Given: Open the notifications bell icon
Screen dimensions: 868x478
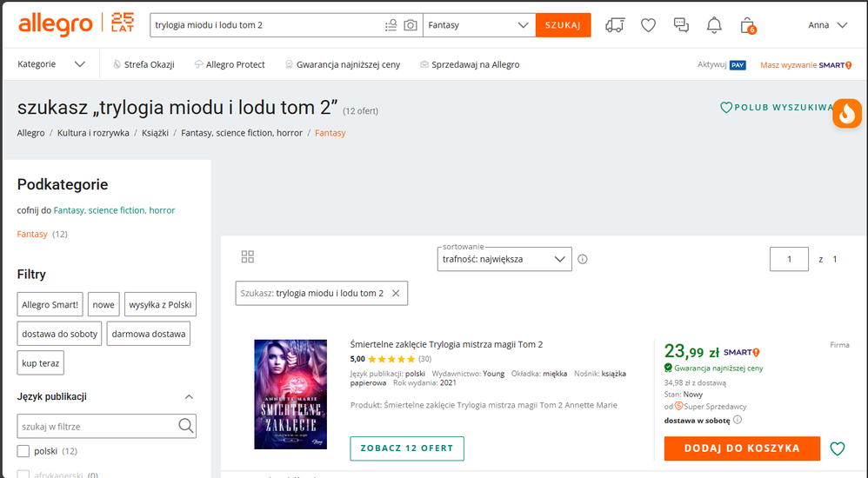Looking at the screenshot, I should (x=714, y=25).
